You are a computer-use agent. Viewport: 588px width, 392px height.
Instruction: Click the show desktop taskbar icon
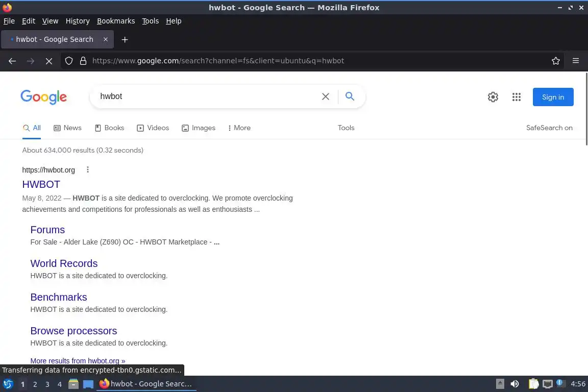pos(88,384)
